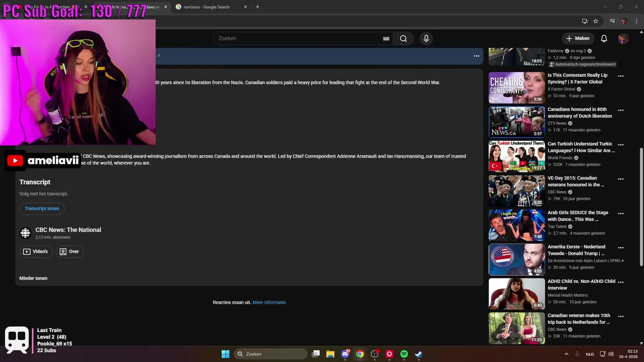Viewport: 644px width, 362px height.
Task: Click the CBC channel logo avatar
Action: click(x=25, y=233)
